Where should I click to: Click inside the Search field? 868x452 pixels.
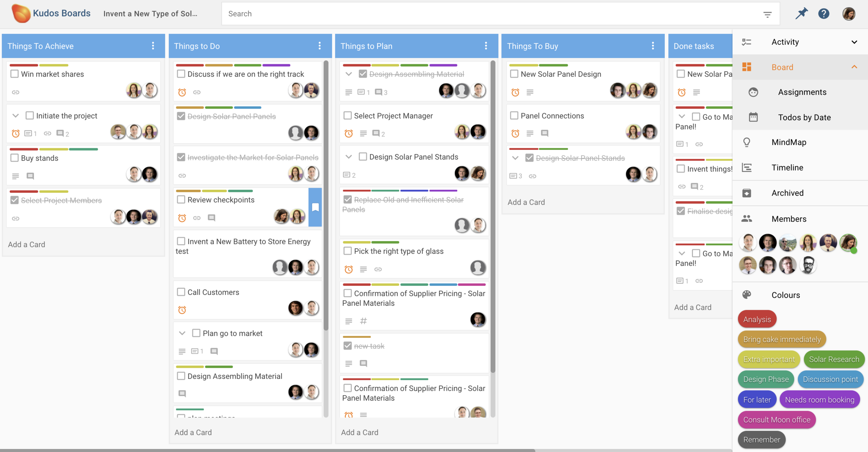point(417,14)
